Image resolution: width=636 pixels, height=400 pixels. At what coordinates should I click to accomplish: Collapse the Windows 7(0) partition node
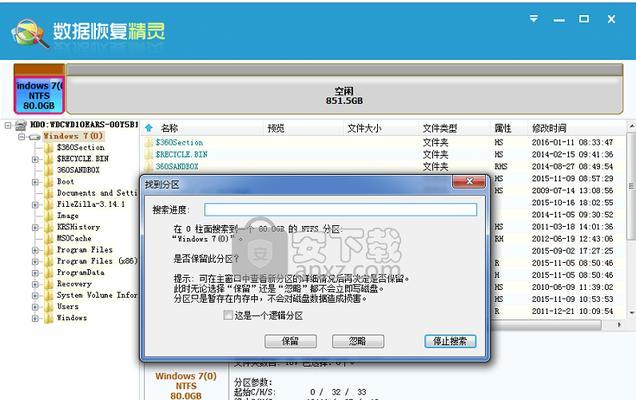point(21,137)
